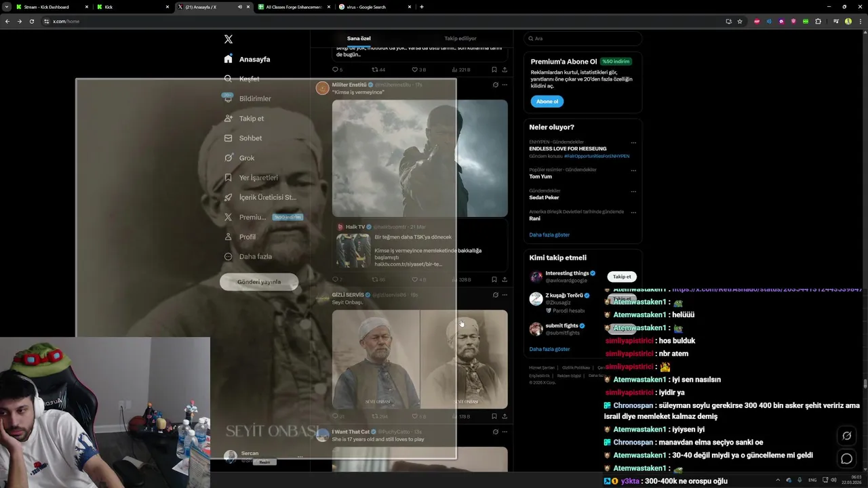Select the Rani trending topic
Screen dimensions: 868x488
534,218
